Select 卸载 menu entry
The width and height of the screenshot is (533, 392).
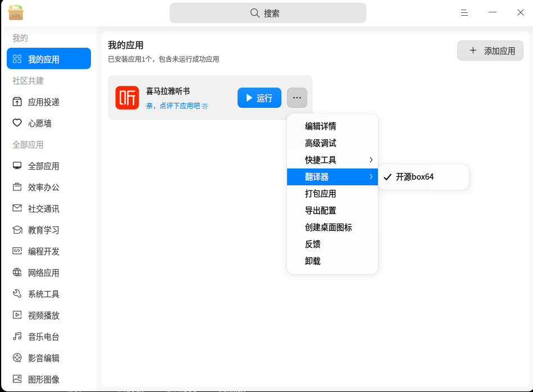click(x=332, y=261)
